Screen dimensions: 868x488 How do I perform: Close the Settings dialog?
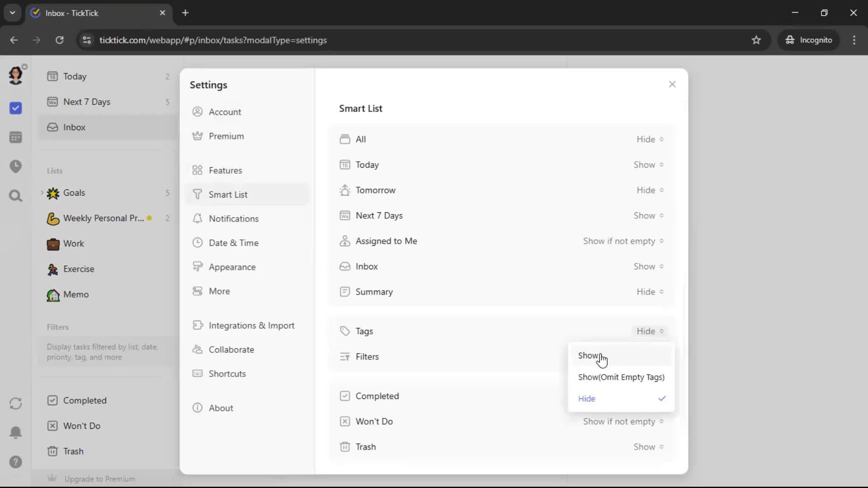pyautogui.click(x=672, y=84)
